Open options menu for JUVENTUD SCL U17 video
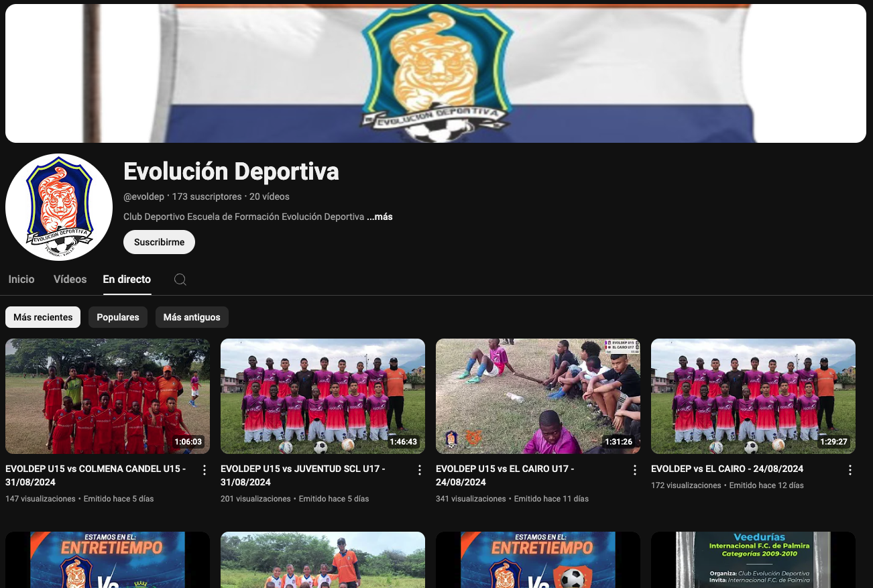Screen dimensions: 873x588 coord(420,470)
